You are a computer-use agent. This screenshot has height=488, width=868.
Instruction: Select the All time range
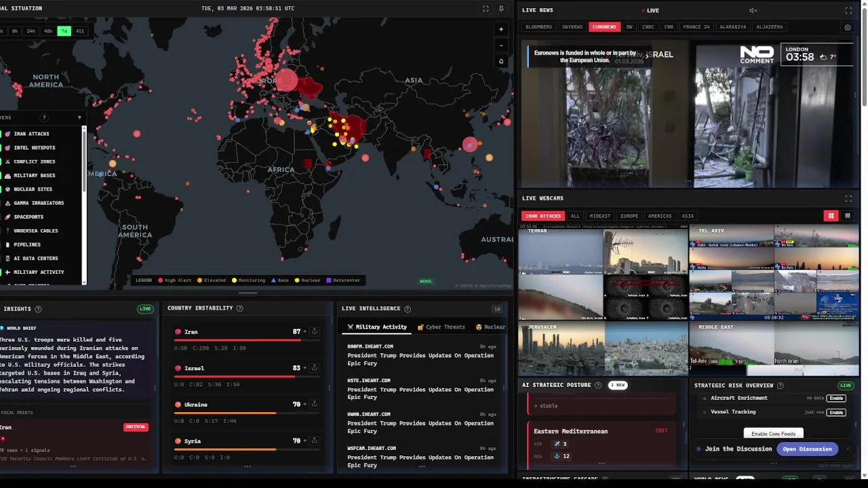pyautogui.click(x=80, y=31)
